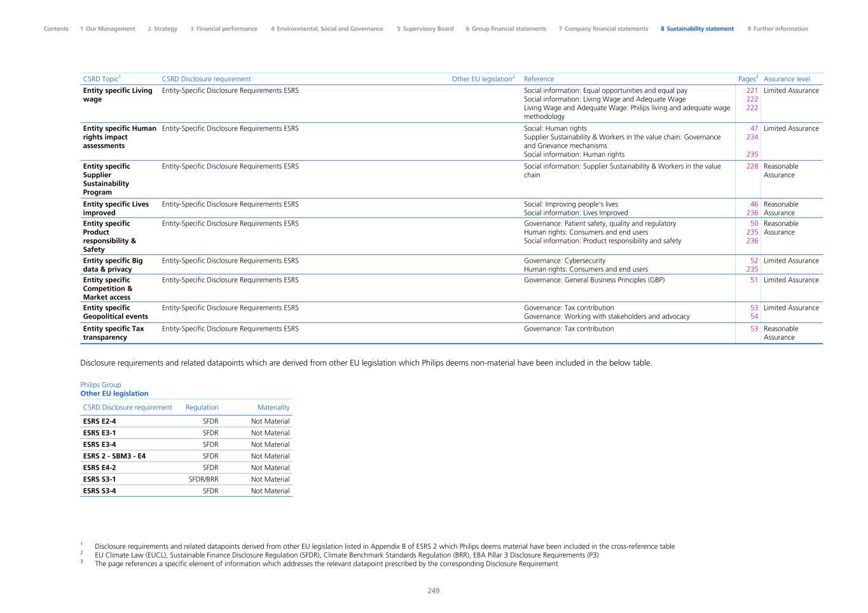Follow page 54 link for stakeholders and advocacy
The width and height of the screenshot is (868, 613).
point(754,317)
